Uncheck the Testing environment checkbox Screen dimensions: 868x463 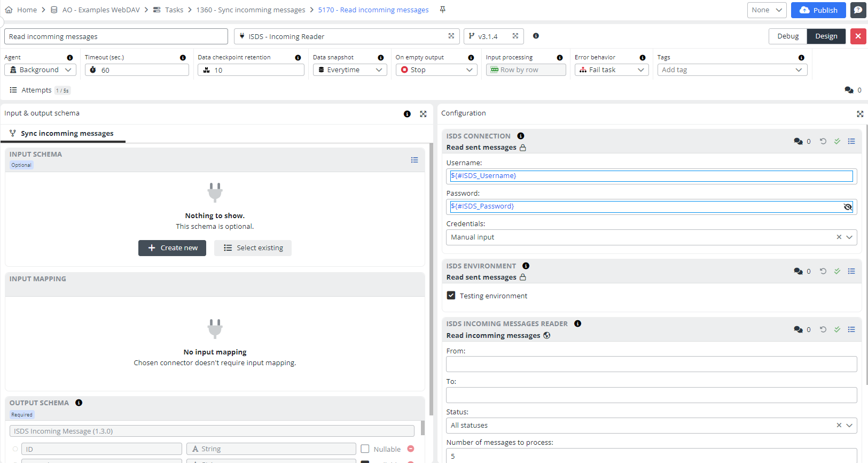[x=451, y=296]
